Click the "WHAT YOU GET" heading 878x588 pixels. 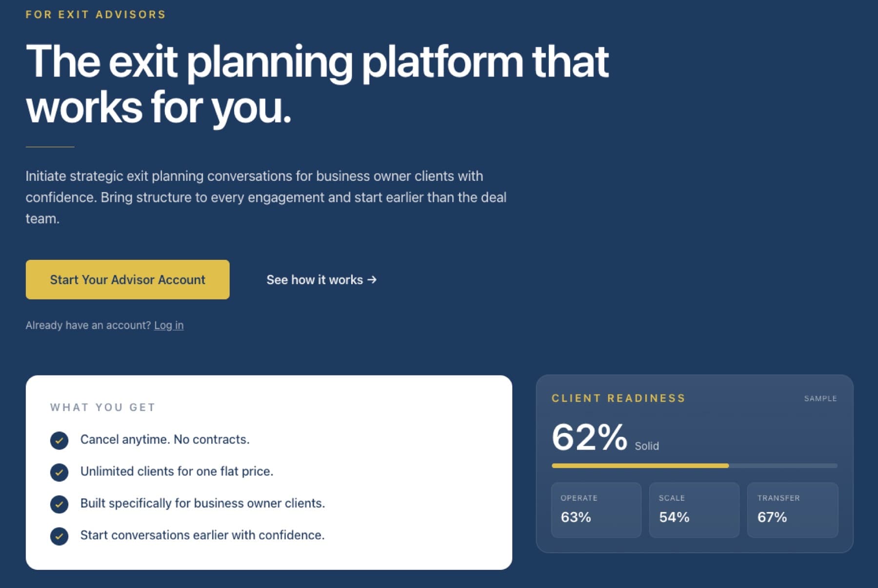coord(102,407)
